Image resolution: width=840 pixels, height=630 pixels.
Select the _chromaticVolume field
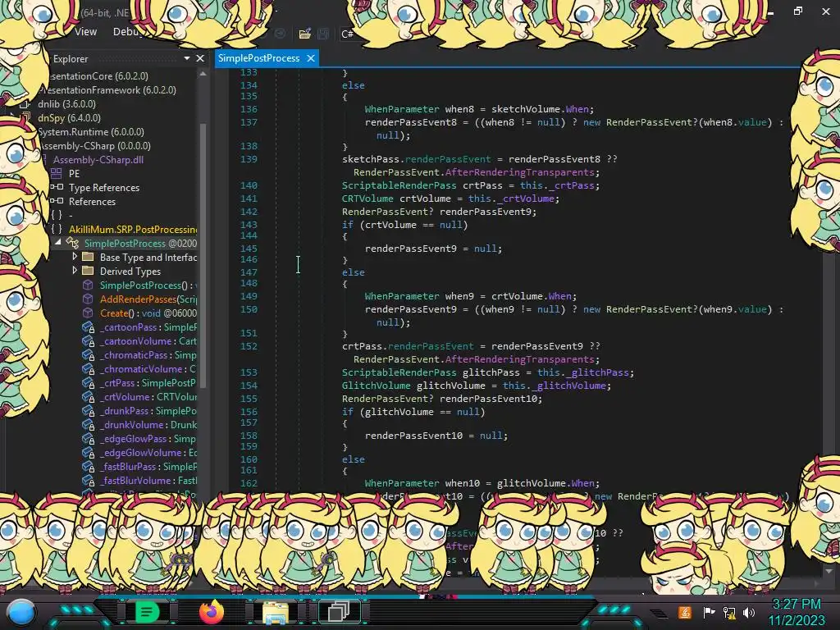(148, 369)
